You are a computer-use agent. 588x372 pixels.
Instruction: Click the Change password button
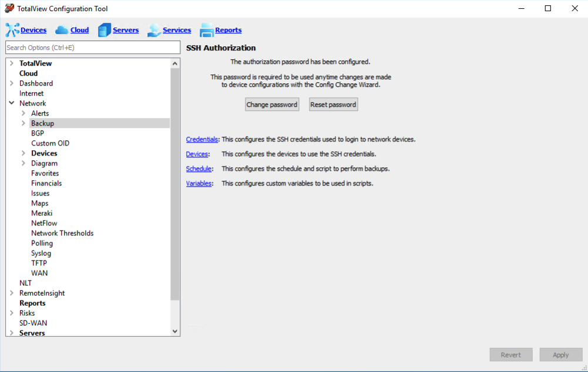(x=272, y=104)
